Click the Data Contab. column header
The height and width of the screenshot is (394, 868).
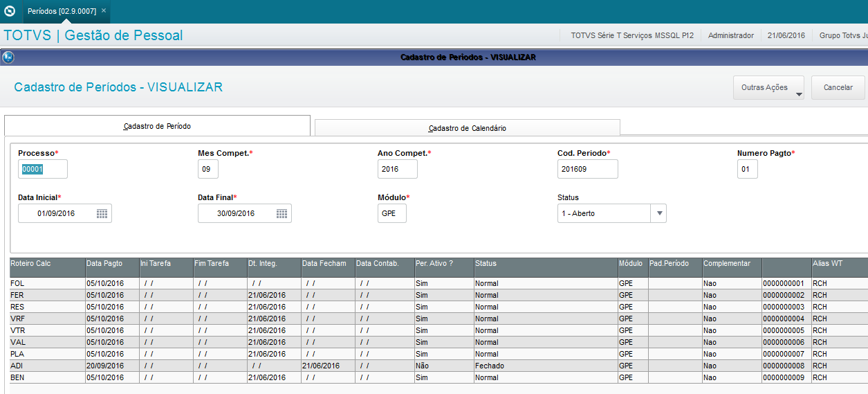pos(384,268)
